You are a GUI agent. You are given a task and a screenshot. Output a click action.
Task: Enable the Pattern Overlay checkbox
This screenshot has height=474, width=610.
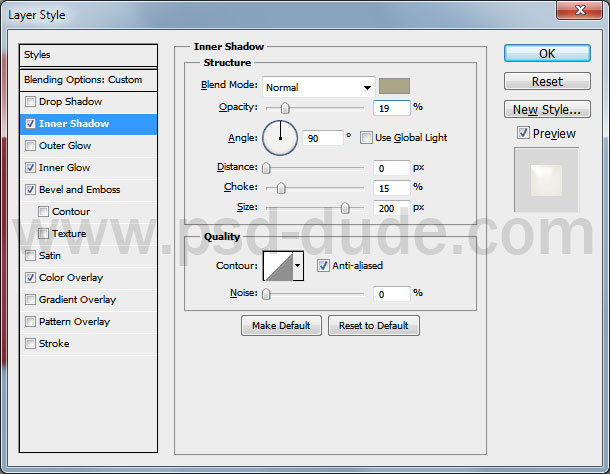coord(30,321)
